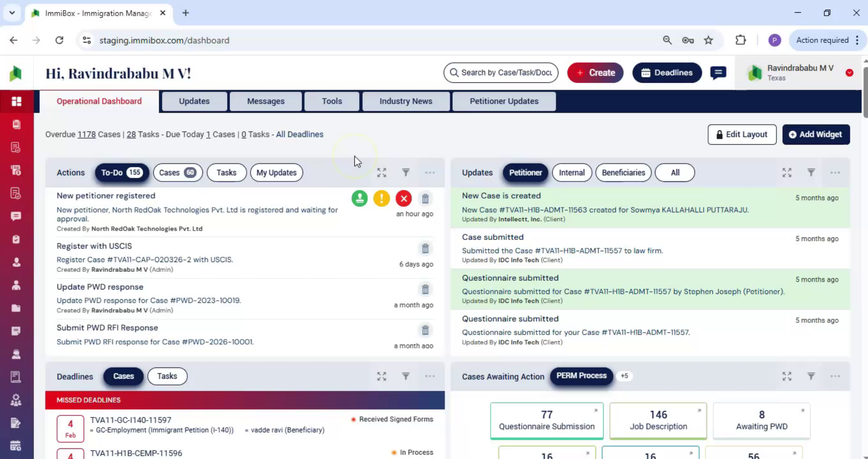868x459 pixels.
Task: Bookmark this page with the star icon
Action: [x=708, y=40]
